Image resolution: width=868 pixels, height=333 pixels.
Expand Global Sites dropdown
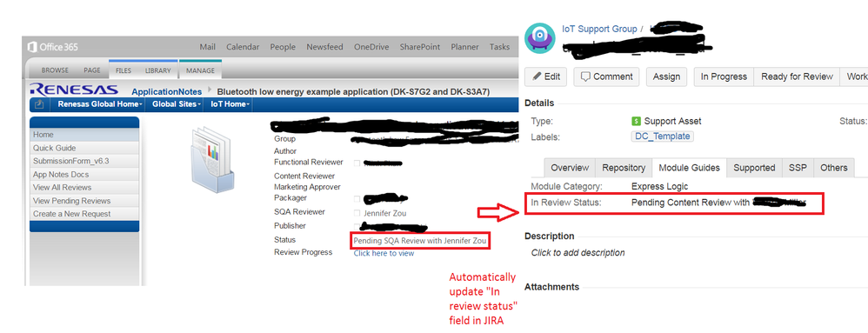click(176, 104)
